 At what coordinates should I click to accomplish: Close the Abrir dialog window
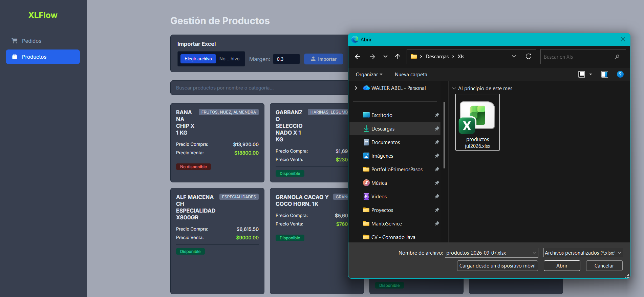click(x=623, y=39)
